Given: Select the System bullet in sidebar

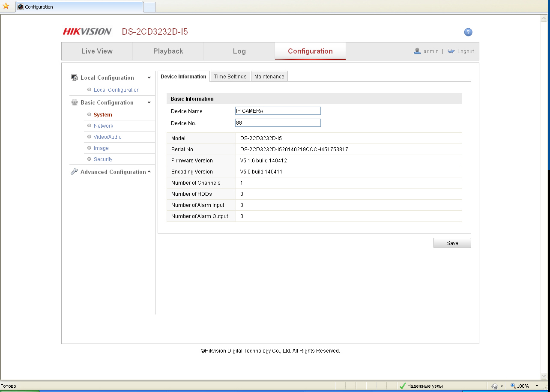Looking at the screenshot, I should tap(89, 114).
